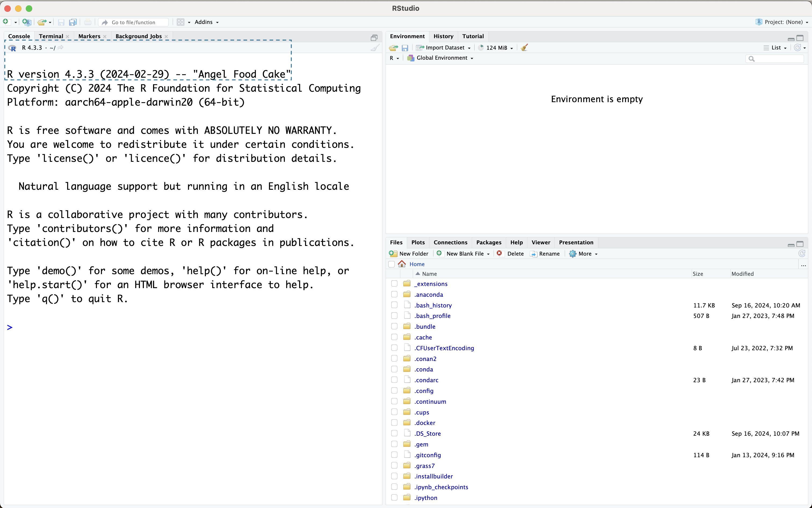The height and width of the screenshot is (508, 812).
Task: Select the .condarc checkbox
Action: coord(394,380)
